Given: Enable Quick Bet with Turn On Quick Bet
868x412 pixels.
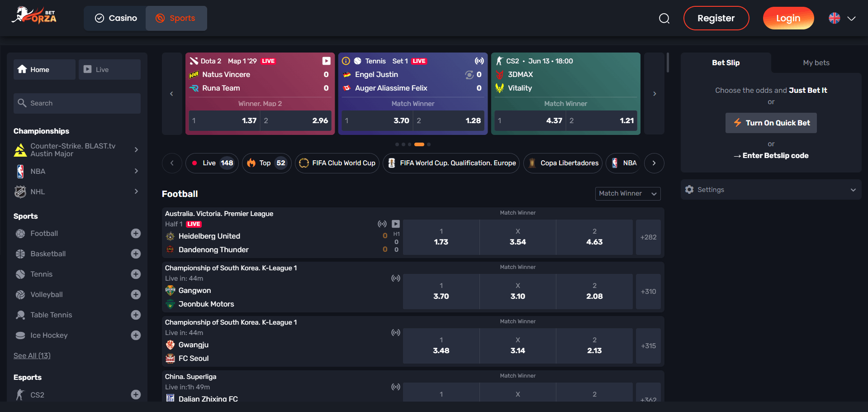Looking at the screenshot, I should coord(771,123).
